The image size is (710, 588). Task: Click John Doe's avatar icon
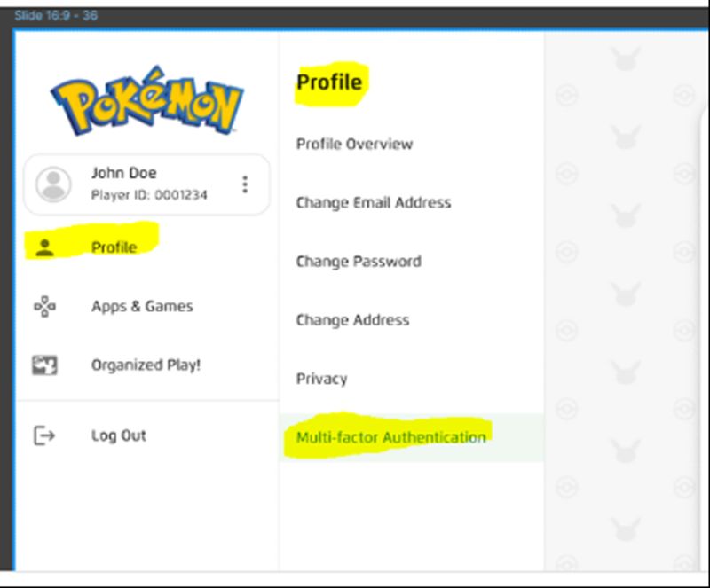pos(53,184)
